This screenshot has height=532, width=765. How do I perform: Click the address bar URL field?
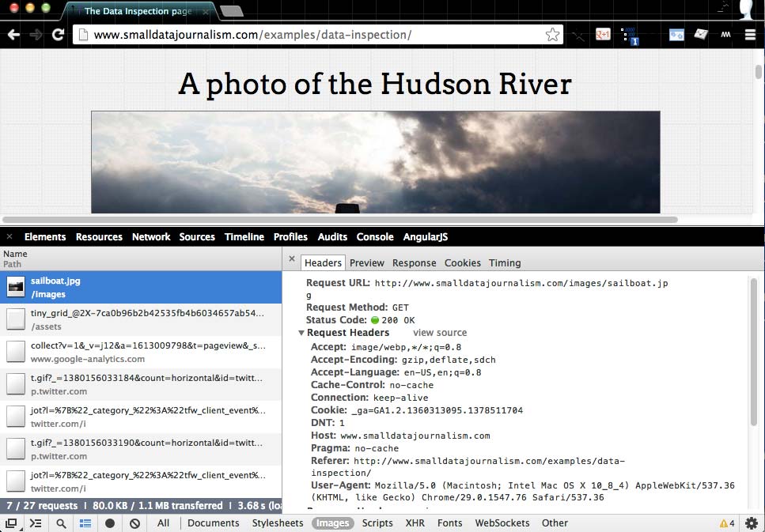tap(318, 35)
